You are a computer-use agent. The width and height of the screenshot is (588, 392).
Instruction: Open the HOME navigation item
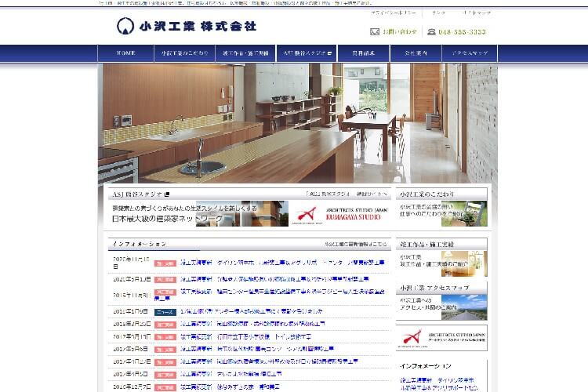point(125,53)
